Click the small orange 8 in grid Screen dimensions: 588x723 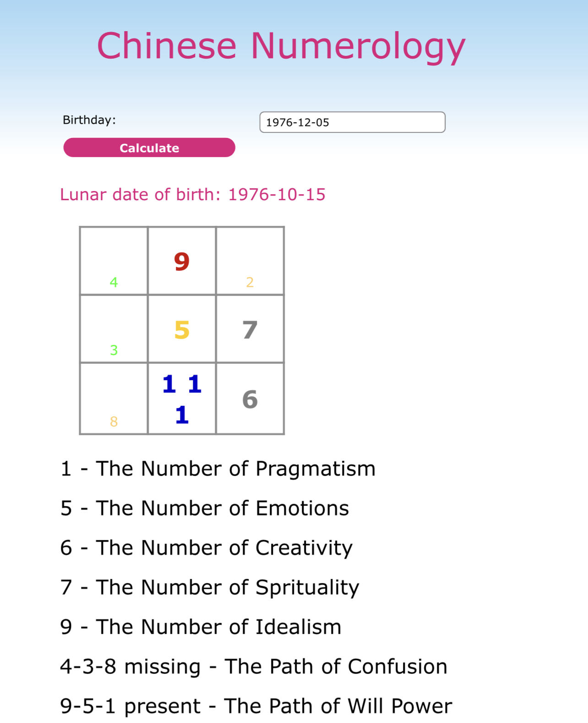pos(114,422)
